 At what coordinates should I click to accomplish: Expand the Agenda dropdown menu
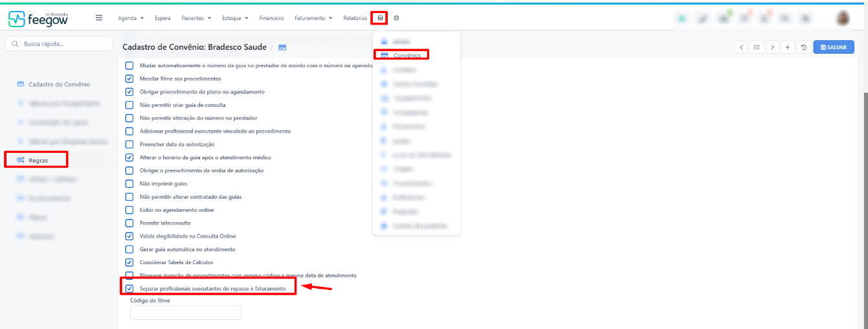131,18
